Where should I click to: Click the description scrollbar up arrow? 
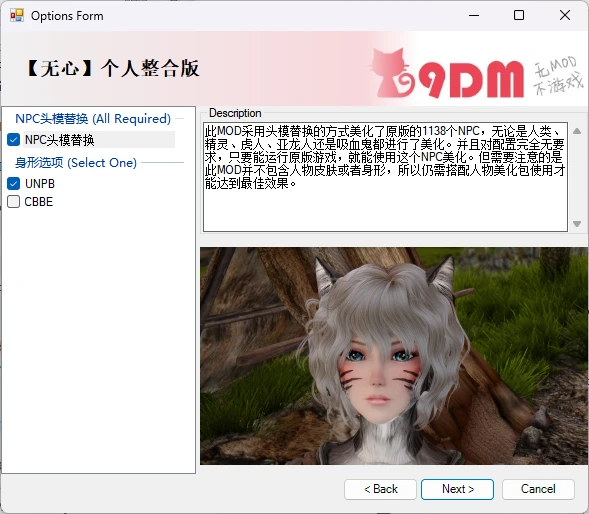(577, 131)
